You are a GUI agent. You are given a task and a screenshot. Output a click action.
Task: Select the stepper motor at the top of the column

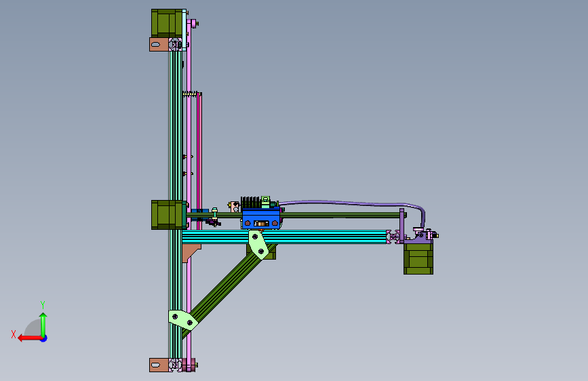point(167,23)
